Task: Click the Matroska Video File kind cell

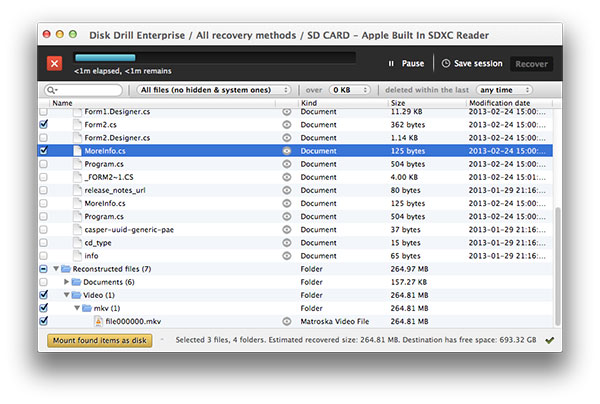Action: pos(335,321)
